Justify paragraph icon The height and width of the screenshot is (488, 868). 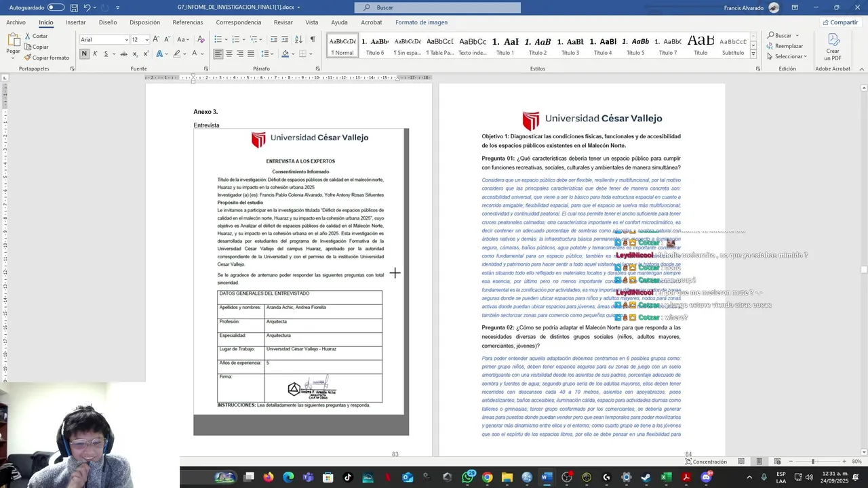coord(251,54)
